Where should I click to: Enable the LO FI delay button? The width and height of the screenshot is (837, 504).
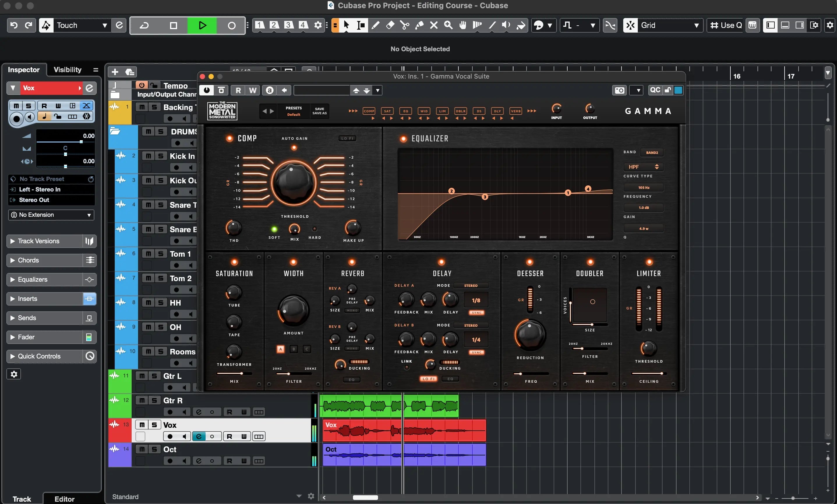click(429, 379)
